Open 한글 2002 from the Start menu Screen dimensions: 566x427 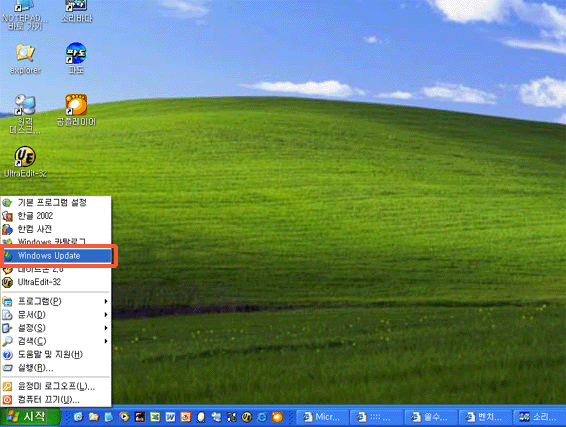pos(56,216)
